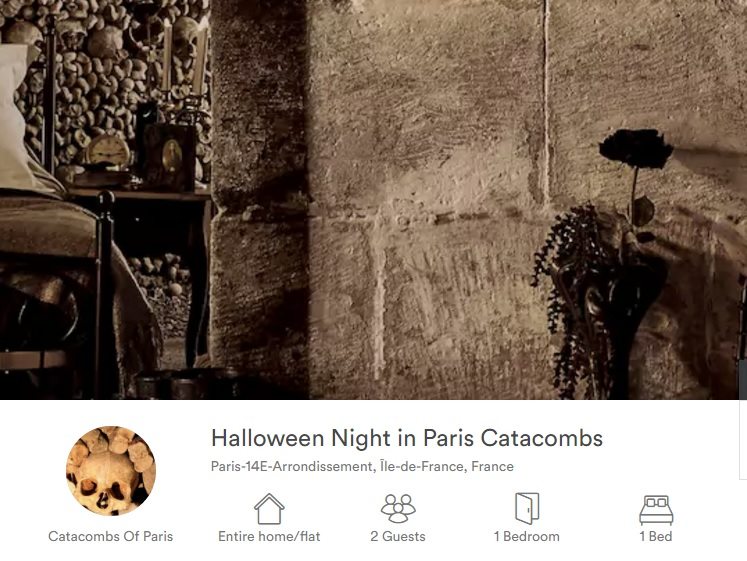Click the round clock on the bedside table

(108, 151)
